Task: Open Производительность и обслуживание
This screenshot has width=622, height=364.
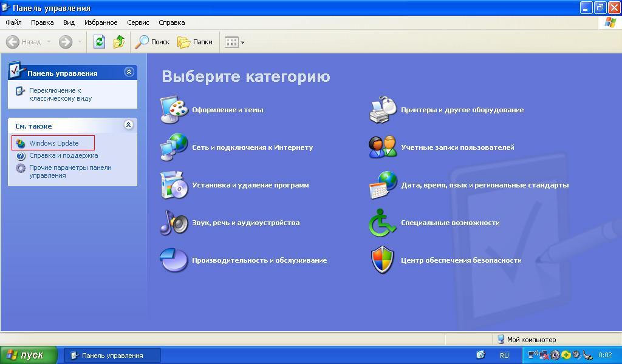Action: (x=259, y=260)
